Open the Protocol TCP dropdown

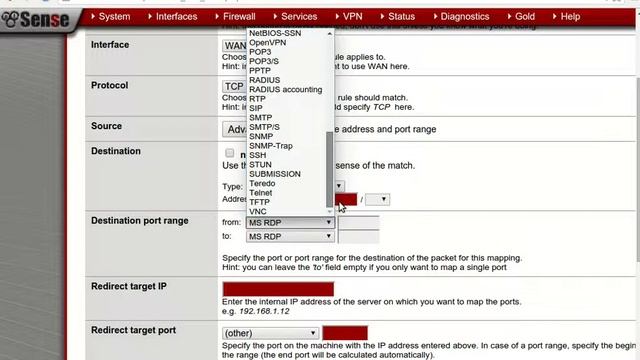coord(235,87)
